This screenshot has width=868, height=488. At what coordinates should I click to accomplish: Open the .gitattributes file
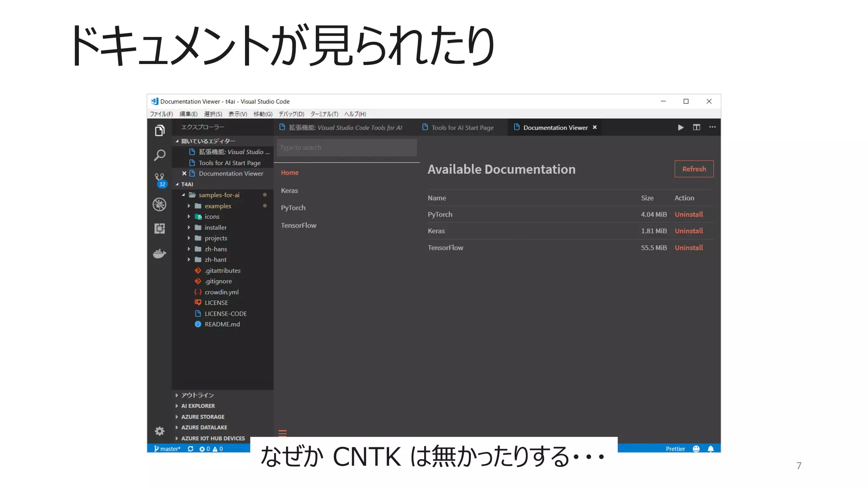click(222, 271)
